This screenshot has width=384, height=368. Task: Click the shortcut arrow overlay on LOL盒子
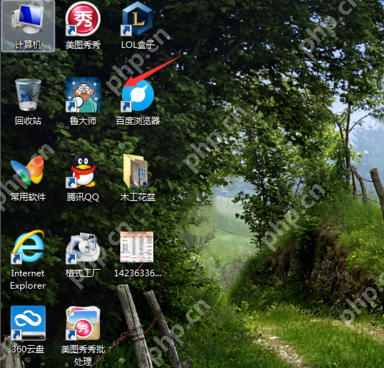[x=126, y=30]
